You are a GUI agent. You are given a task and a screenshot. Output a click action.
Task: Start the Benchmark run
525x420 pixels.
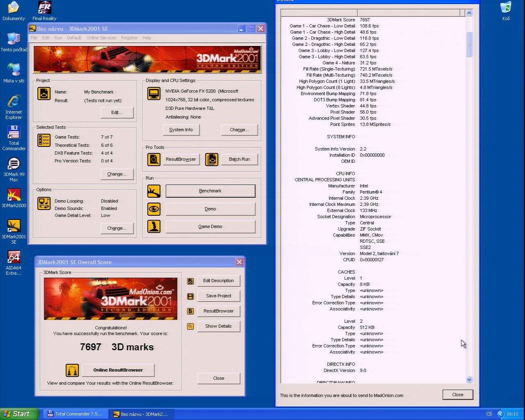point(210,191)
